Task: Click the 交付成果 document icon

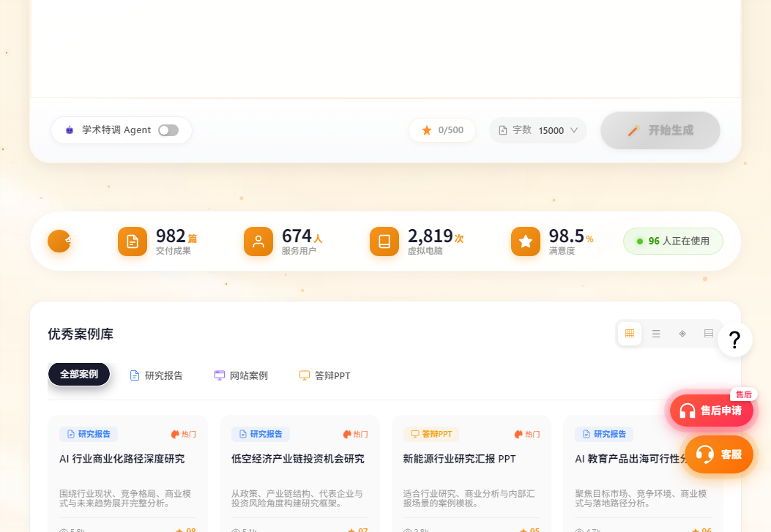Action: (x=133, y=241)
